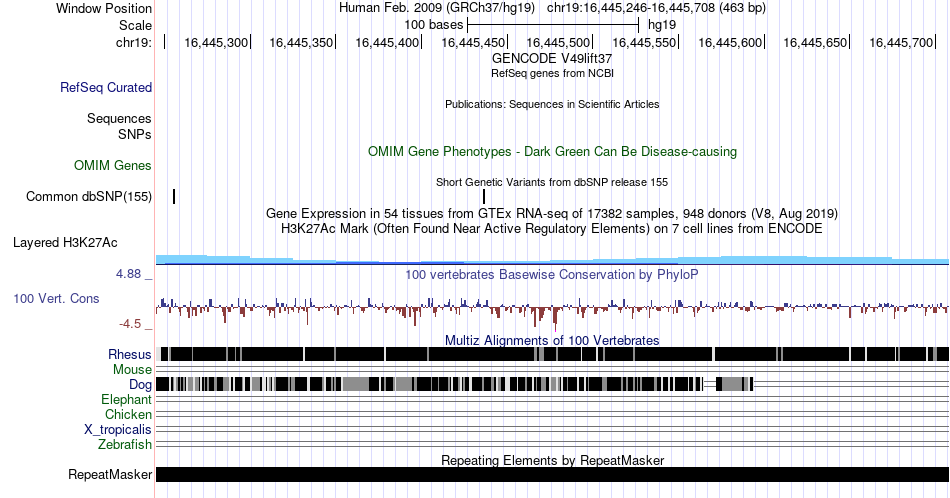The width and height of the screenshot is (950, 498).
Task: Open the RefSeq Curated track settings
Action: pyautogui.click(x=106, y=87)
